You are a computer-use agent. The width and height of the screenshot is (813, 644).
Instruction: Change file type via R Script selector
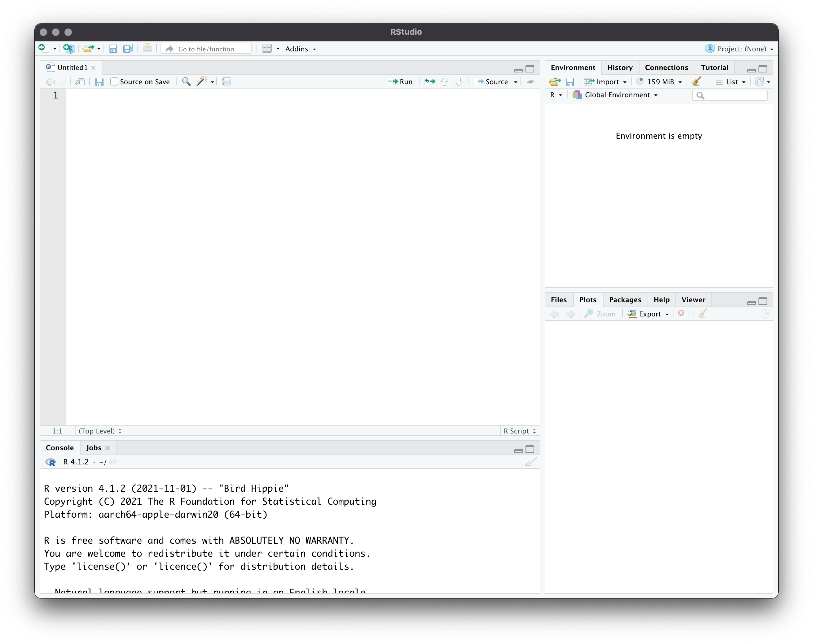click(520, 431)
